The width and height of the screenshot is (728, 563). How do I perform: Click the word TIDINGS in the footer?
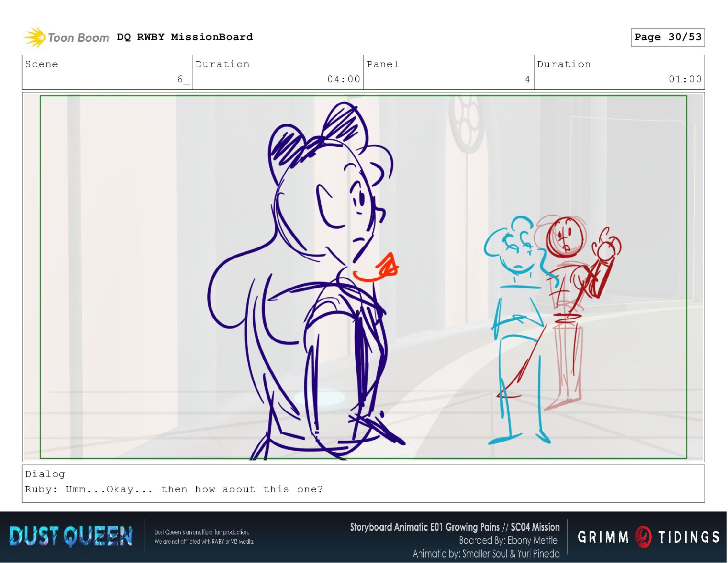(688, 537)
